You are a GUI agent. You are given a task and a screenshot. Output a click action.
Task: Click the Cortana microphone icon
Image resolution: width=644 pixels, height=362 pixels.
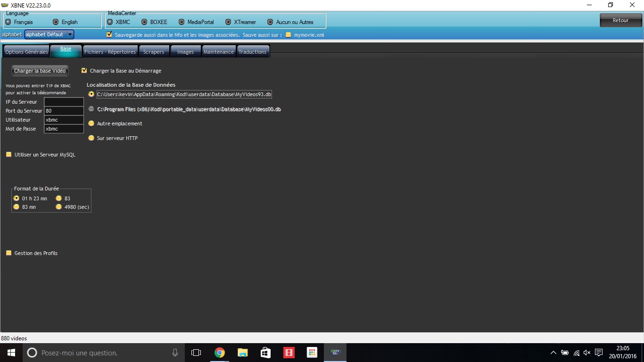point(175,353)
